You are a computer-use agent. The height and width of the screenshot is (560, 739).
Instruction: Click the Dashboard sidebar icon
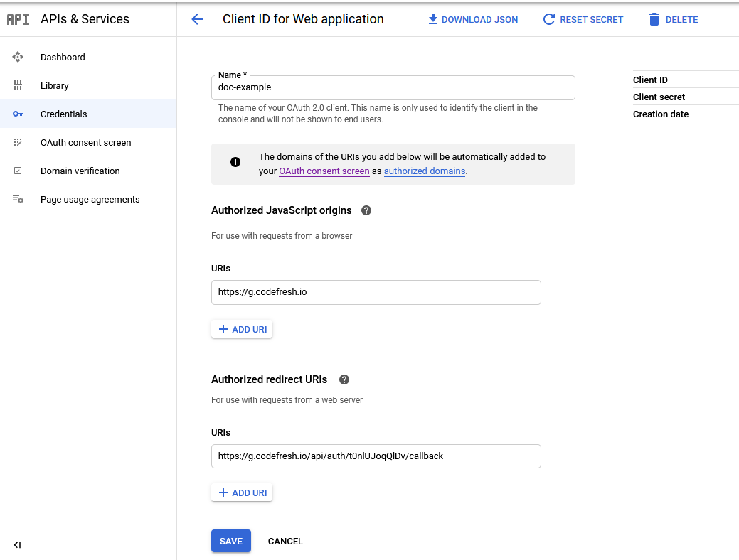[18, 57]
